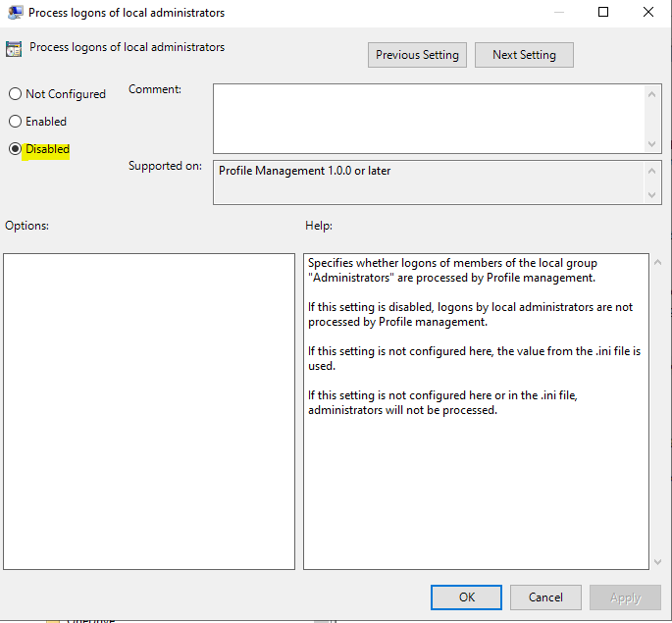Select the Enabled radio button
672x623 pixels.
tap(15, 122)
